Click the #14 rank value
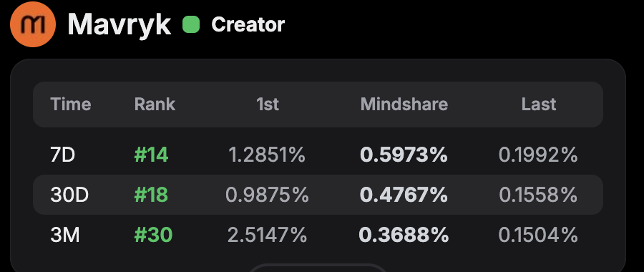This screenshot has height=272, width=644. click(x=151, y=155)
